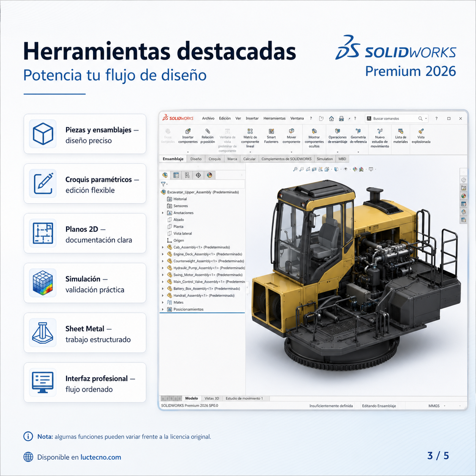Expand Mover componente dropdown arrow
476x476 pixels.
pyautogui.click(x=291, y=152)
